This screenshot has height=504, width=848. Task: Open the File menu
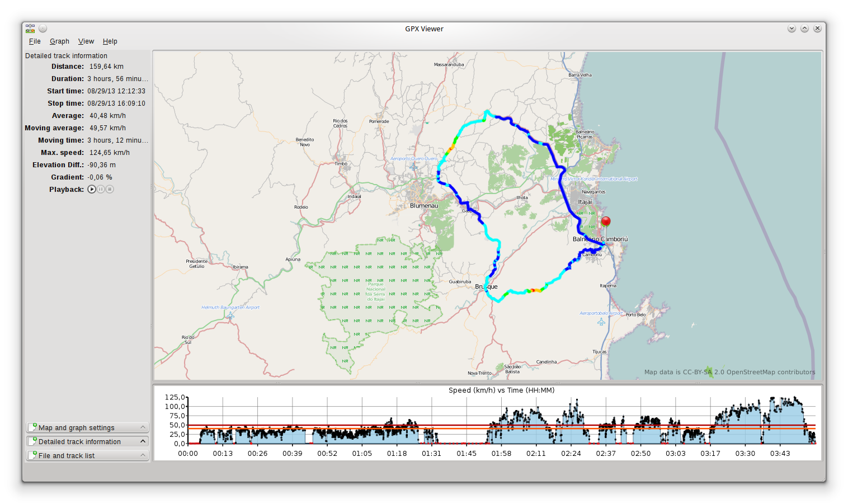click(x=35, y=41)
